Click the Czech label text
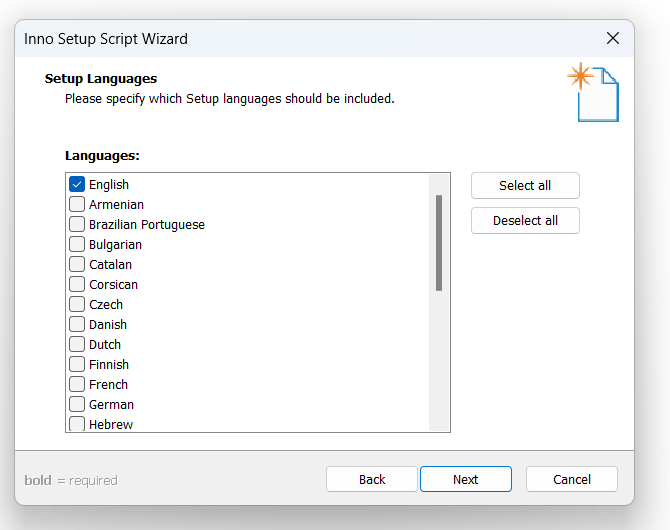Screen dimensions: 670x530 click(106, 305)
